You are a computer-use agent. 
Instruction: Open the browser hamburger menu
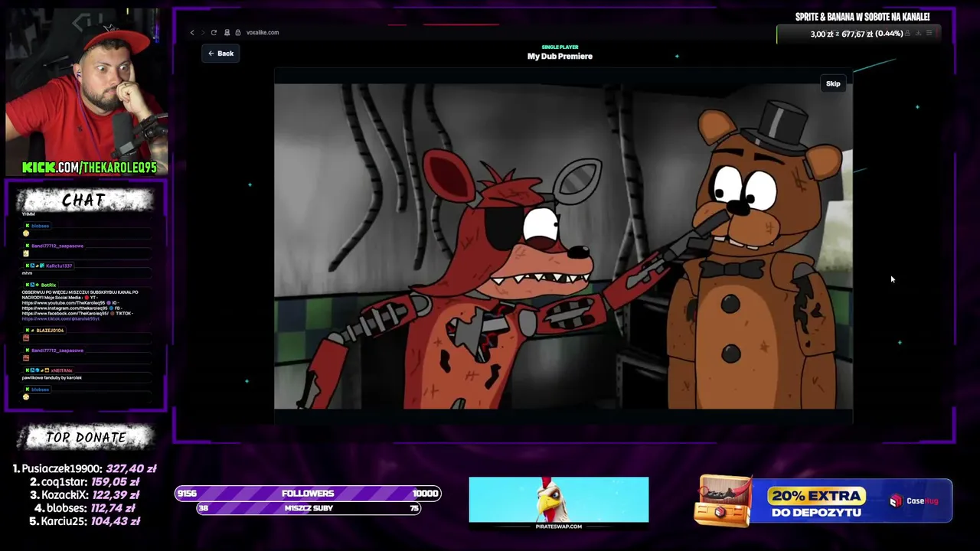(929, 33)
